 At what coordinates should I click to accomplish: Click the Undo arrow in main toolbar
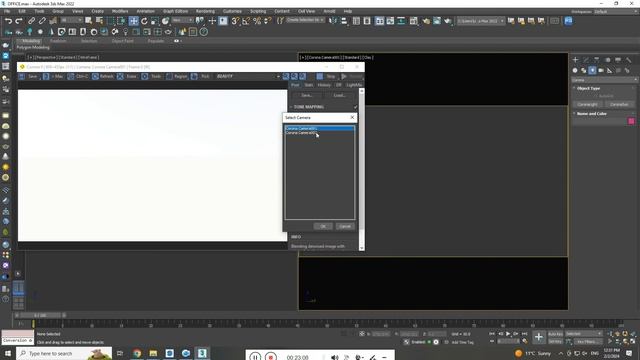pos(8,21)
